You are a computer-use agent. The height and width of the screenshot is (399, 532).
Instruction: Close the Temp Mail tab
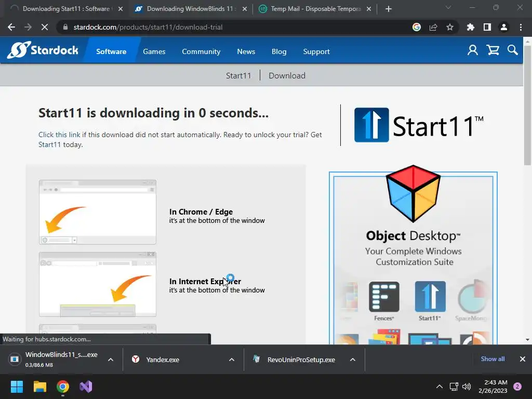369,9
